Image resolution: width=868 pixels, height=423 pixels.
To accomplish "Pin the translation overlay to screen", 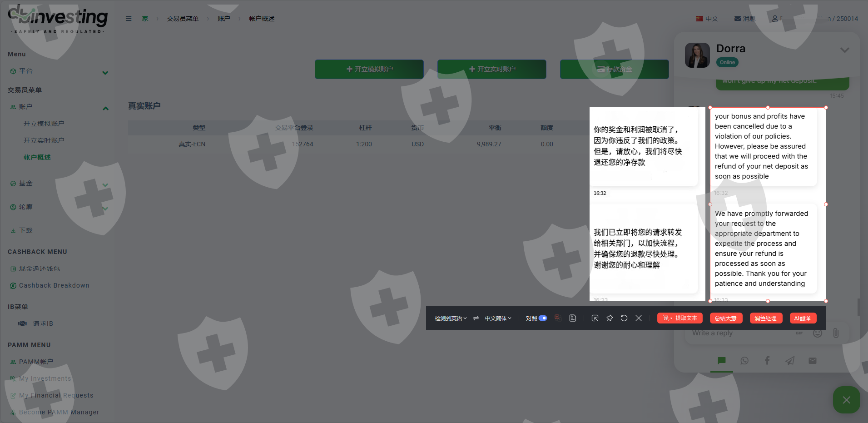I will pos(610,318).
